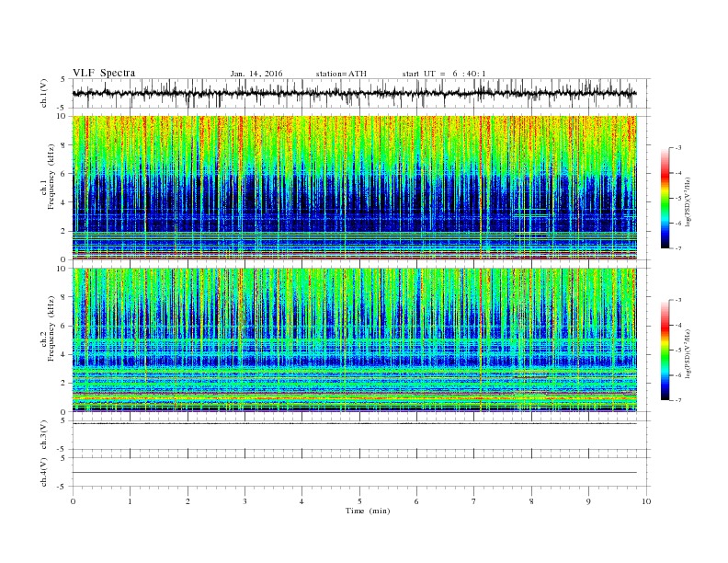Image resolution: width=728 pixels, height=563 pixels.
Task: Click the "VLF Spectra" title text
Action: pos(104,73)
